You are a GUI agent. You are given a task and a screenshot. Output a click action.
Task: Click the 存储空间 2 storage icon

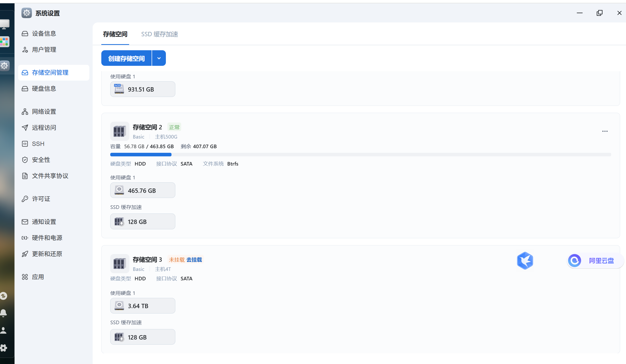coord(119,131)
